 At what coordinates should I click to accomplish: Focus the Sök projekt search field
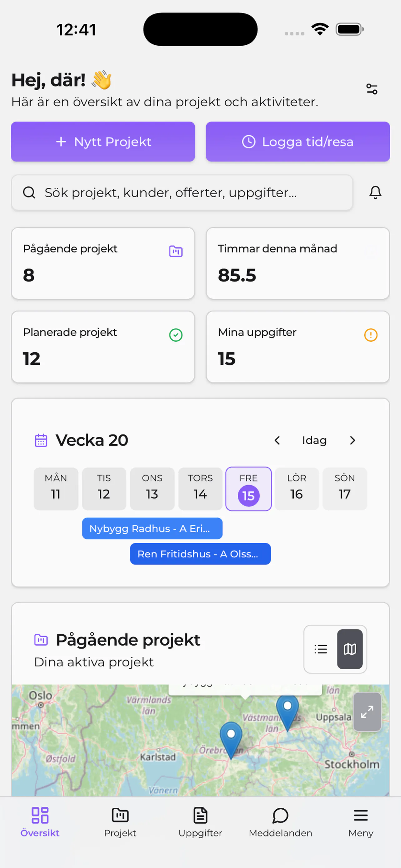tap(182, 192)
